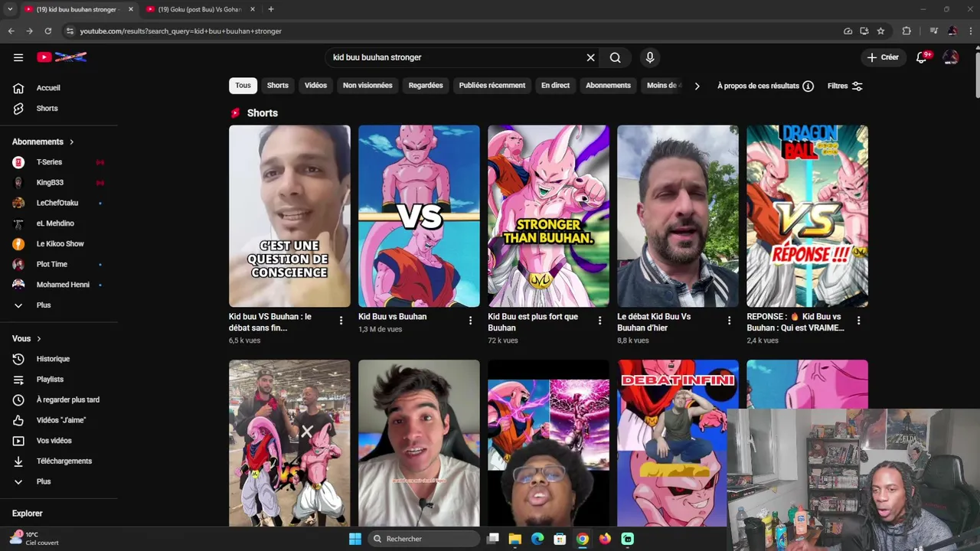The height and width of the screenshot is (551, 980).
Task: Open the Chrome three-dot menu
Action: 970,31
